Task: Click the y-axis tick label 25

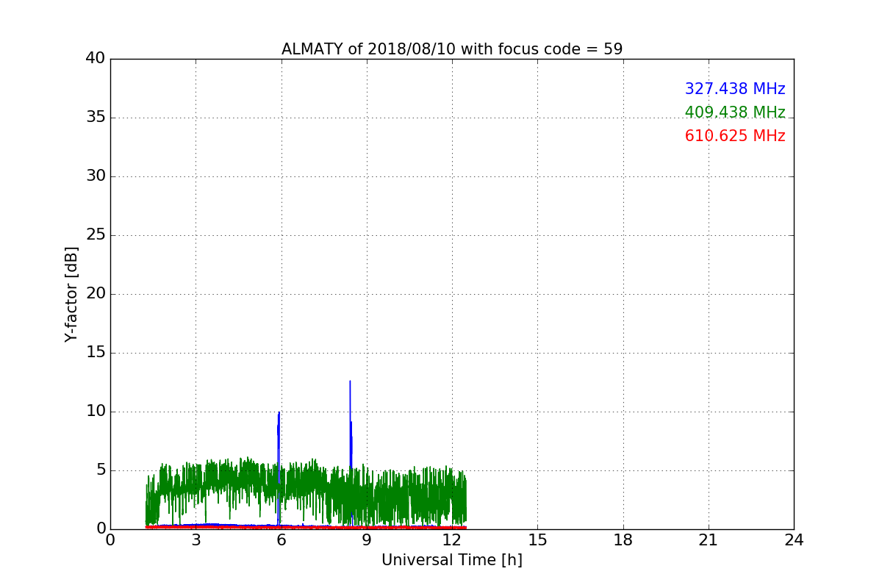Action: point(96,235)
